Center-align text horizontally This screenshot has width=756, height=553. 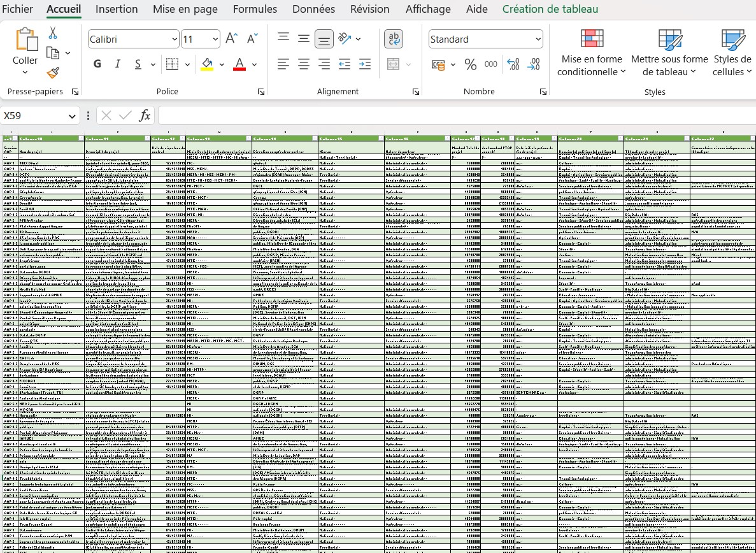pos(304,64)
